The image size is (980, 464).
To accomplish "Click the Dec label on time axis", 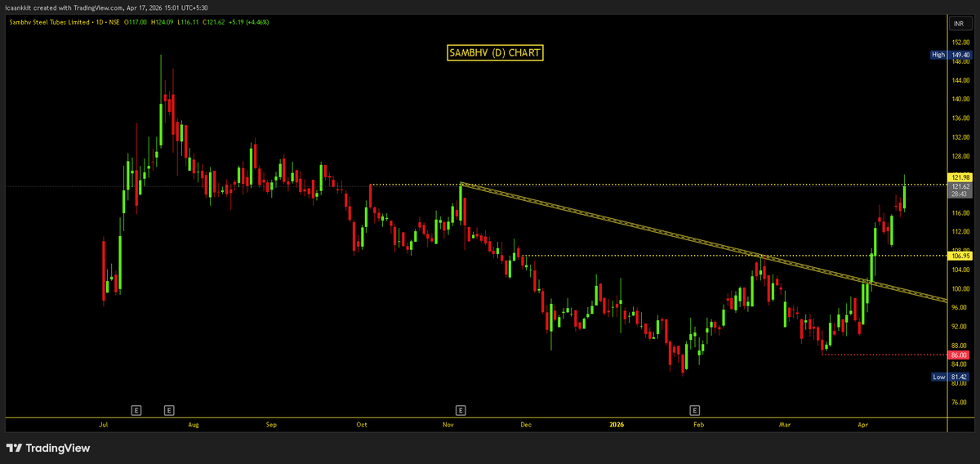I will 526,425.
